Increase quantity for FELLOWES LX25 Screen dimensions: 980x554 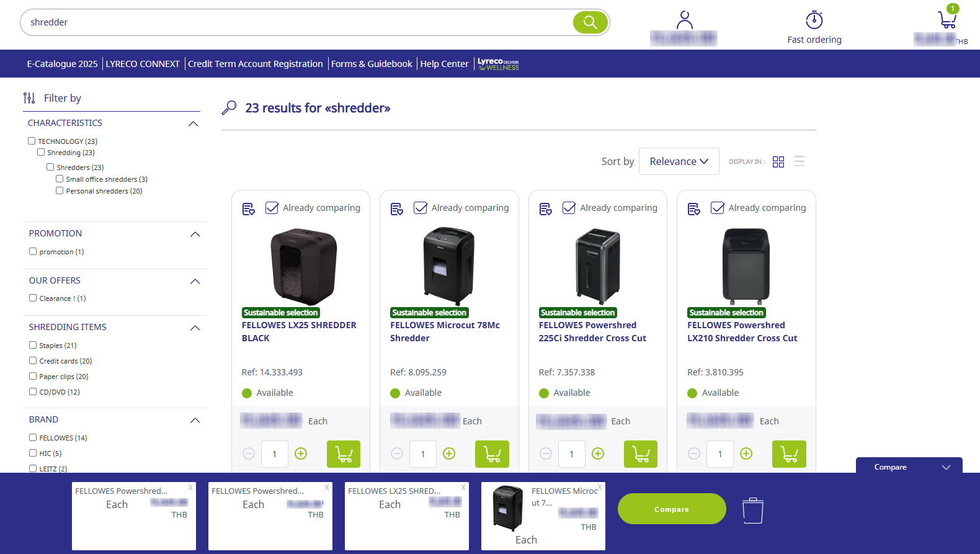[301, 453]
